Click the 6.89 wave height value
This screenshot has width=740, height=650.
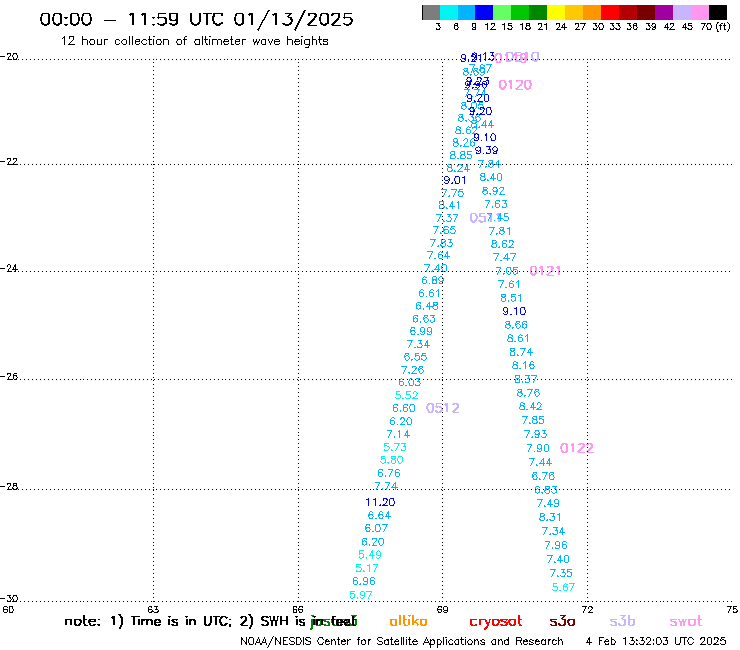click(433, 281)
